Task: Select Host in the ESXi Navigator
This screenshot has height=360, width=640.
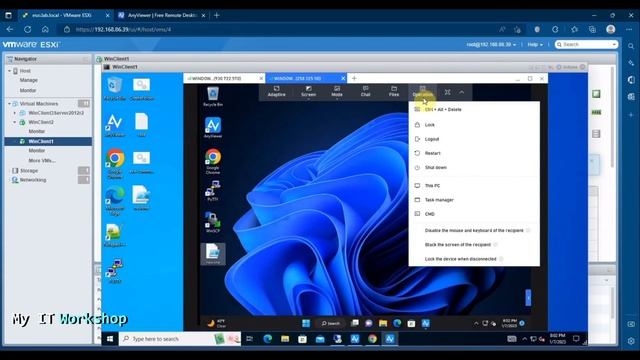Action: 25,71
